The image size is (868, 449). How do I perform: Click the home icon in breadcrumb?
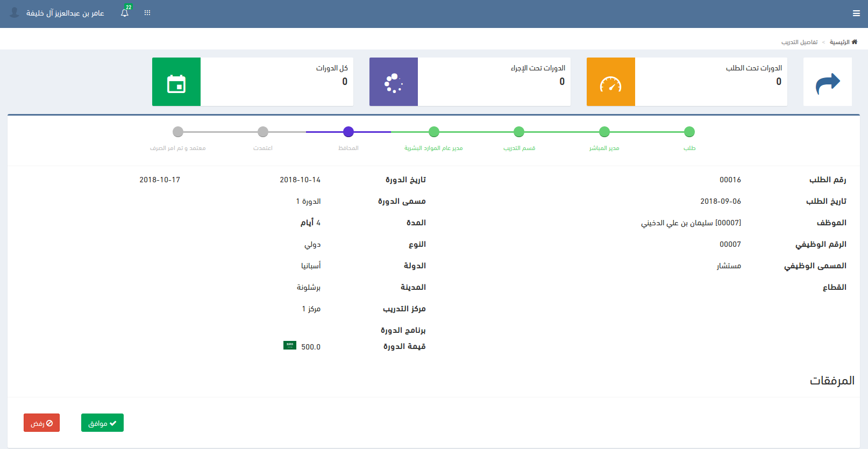coord(855,42)
